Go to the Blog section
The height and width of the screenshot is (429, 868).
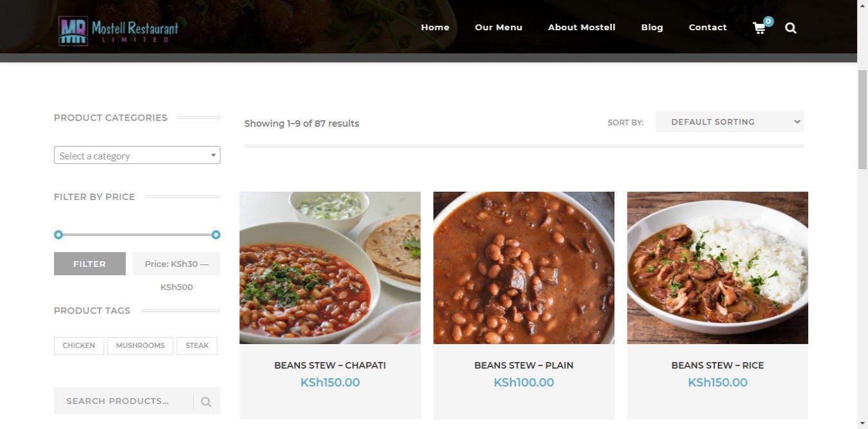[x=652, y=27]
